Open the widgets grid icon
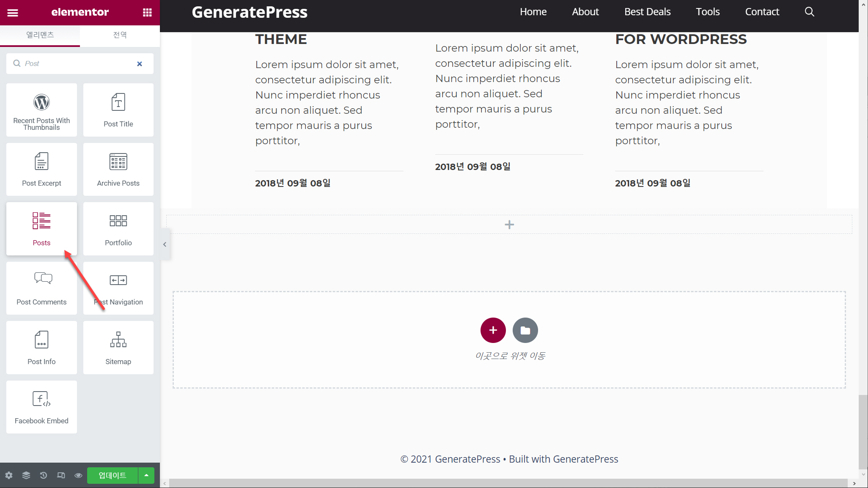 [147, 13]
